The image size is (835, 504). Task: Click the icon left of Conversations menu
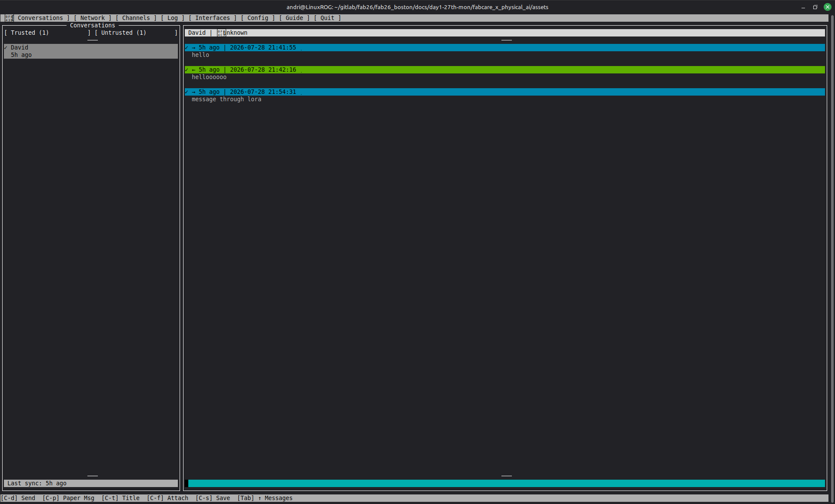pyautogui.click(x=9, y=18)
